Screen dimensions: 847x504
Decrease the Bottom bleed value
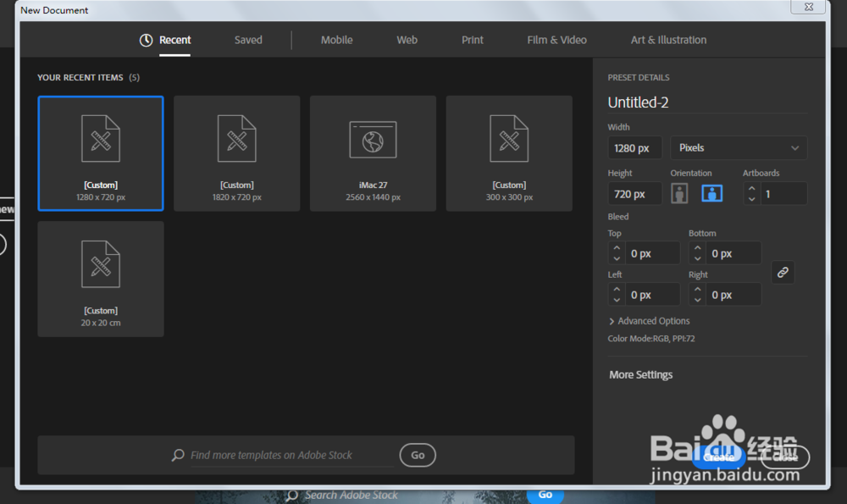pos(697,258)
